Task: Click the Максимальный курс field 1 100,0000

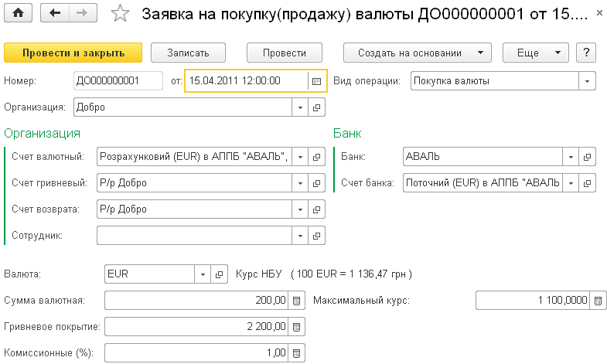Action: click(533, 301)
